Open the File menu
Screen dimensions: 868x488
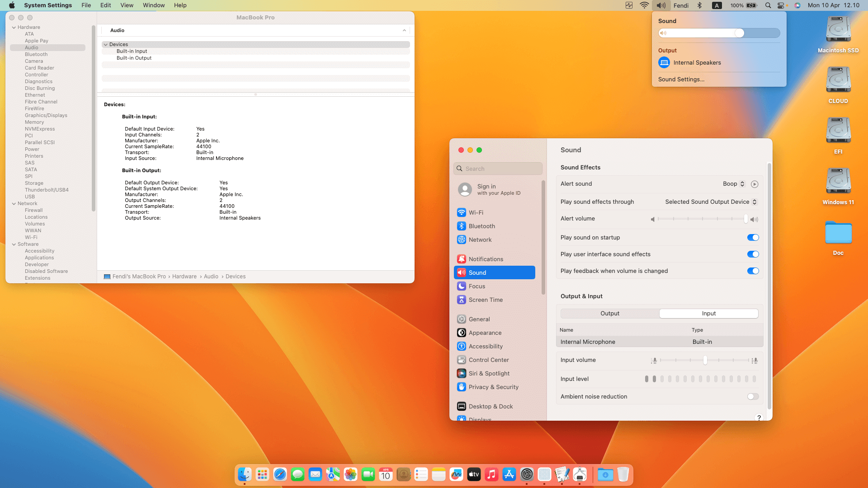tap(86, 5)
